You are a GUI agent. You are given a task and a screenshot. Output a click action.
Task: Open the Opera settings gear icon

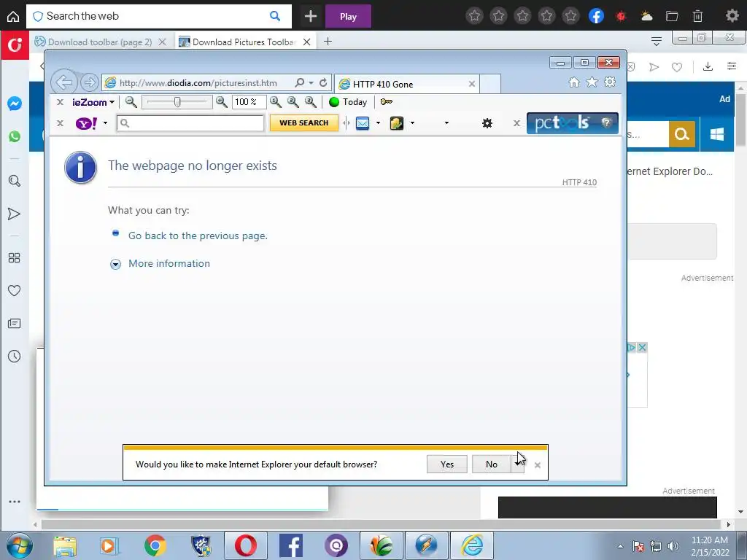(732, 16)
